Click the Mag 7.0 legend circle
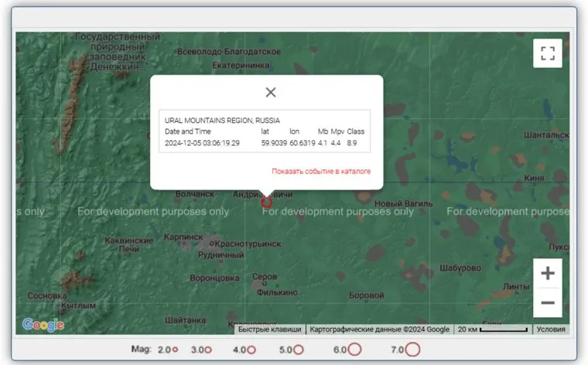This screenshot has width=588, height=365. coord(412,350)
